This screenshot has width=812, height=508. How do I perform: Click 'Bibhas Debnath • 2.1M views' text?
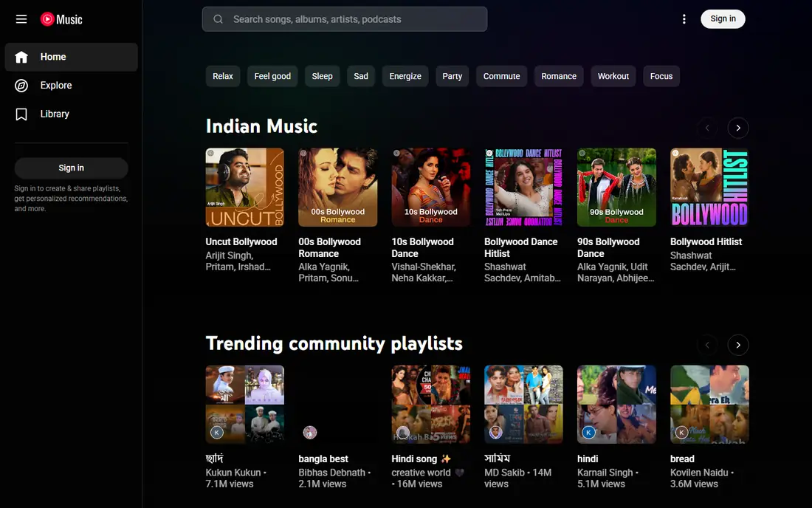(334, 478)
